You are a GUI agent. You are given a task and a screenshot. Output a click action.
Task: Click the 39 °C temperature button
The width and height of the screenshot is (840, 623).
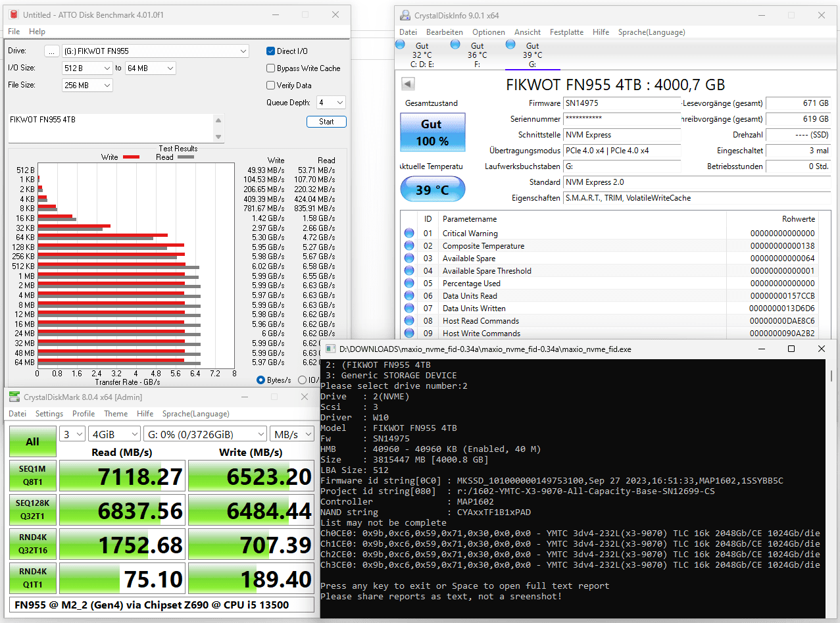coord(432,189)
